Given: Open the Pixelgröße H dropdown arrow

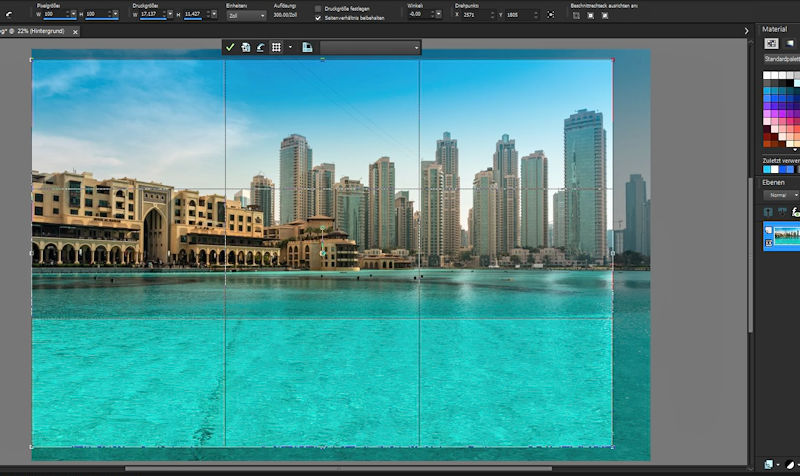Looking at the screenshot, I should [x=115, y=14].
